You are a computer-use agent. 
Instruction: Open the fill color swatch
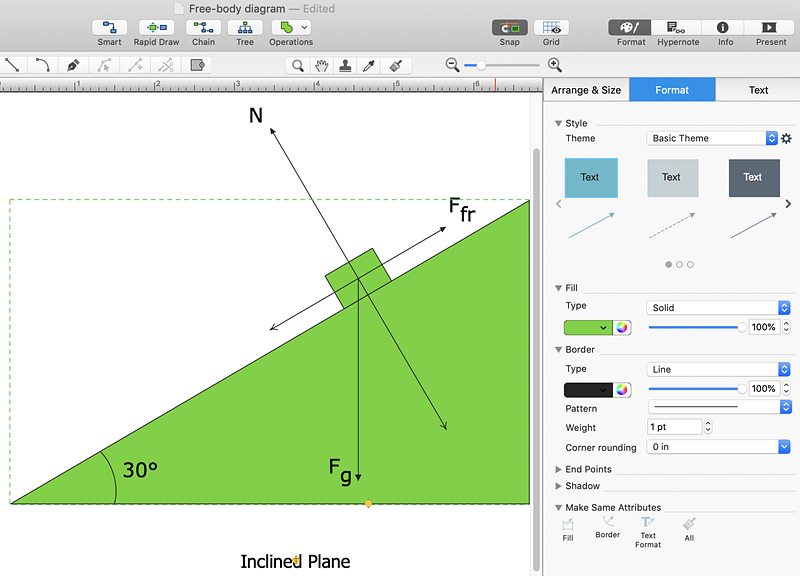click(586, 327)
